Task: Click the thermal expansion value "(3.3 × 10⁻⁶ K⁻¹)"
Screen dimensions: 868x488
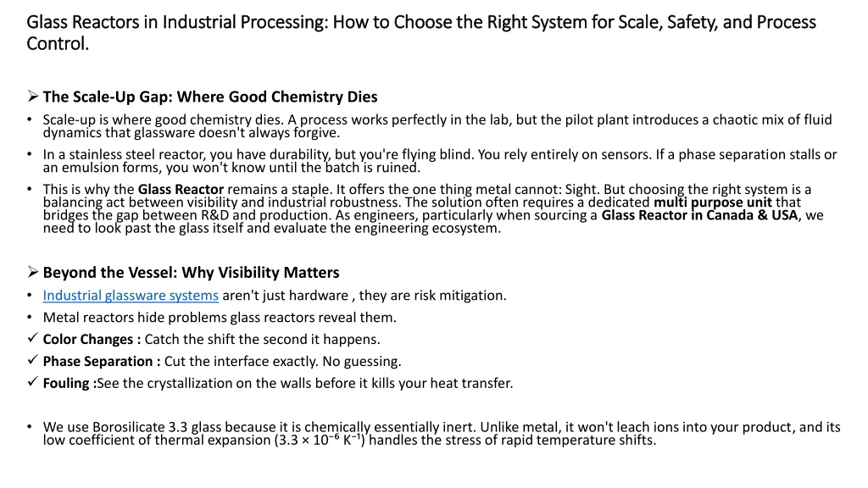Action: (321, 440)
